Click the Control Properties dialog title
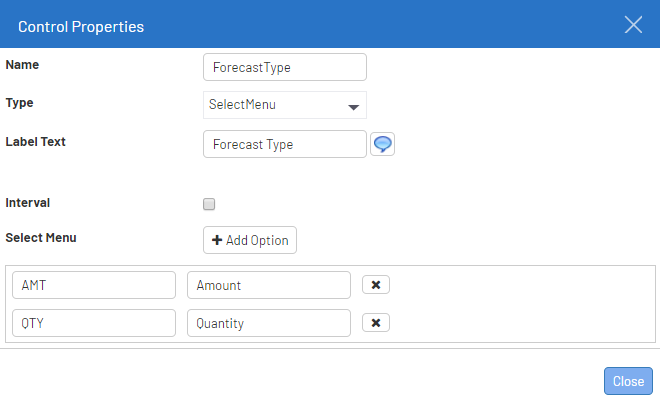660x399 pixels. click(x=81, y=27)
